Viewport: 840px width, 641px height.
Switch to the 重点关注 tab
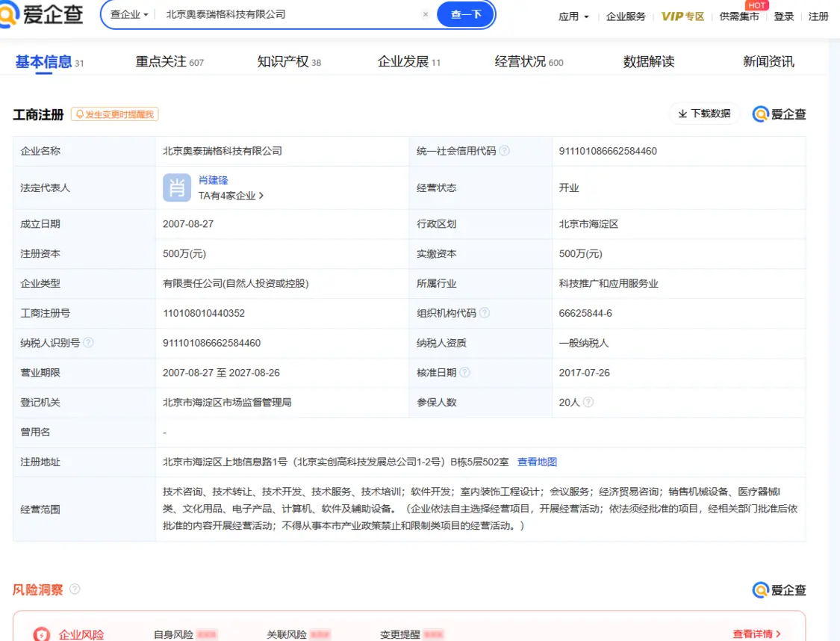point(169,62)
